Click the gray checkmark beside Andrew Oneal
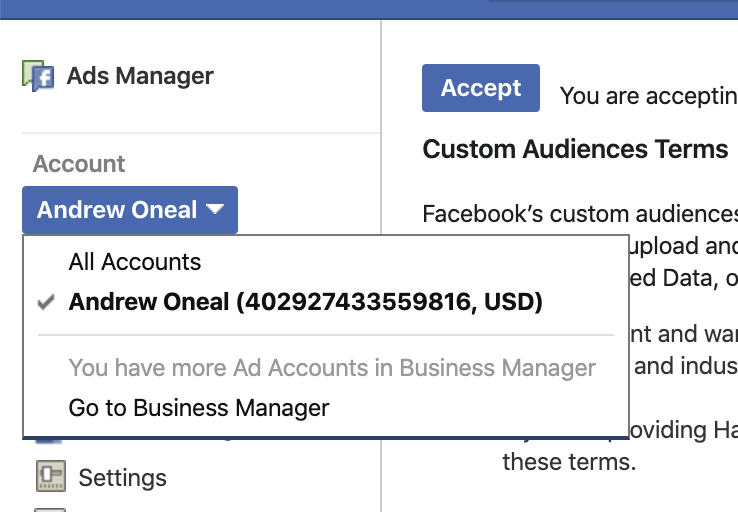Screen dimensions: 738x512 (46, 302)
